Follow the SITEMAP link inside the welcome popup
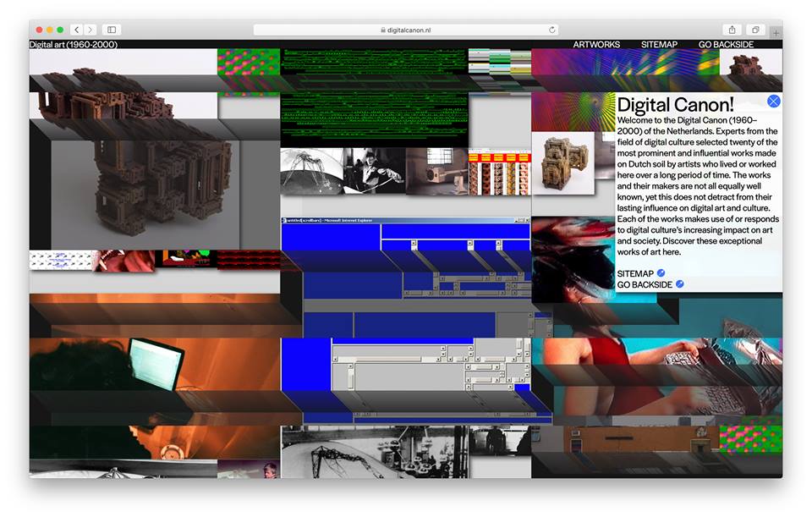Screen dimensions: 812x517 (x=635, y=273)
